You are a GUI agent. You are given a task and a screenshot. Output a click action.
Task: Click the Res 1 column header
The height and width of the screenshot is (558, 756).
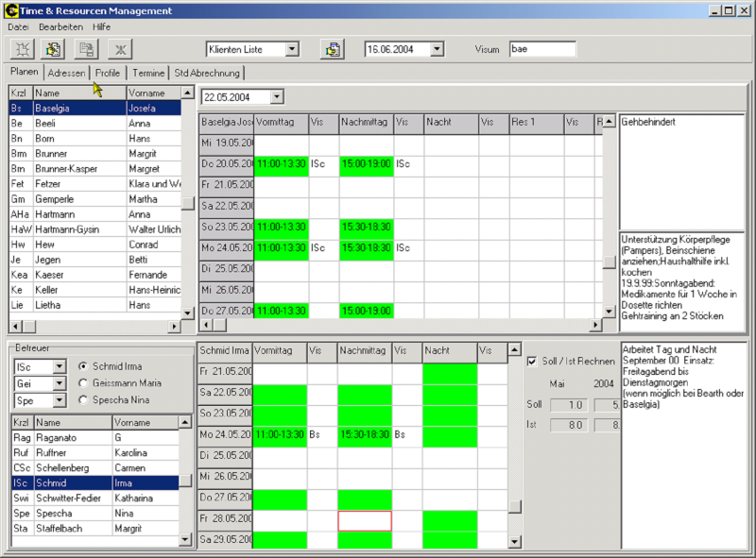(537, 123)
